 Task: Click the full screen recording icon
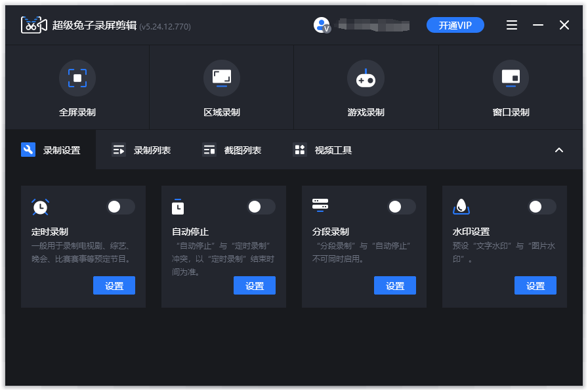[77, 78]
